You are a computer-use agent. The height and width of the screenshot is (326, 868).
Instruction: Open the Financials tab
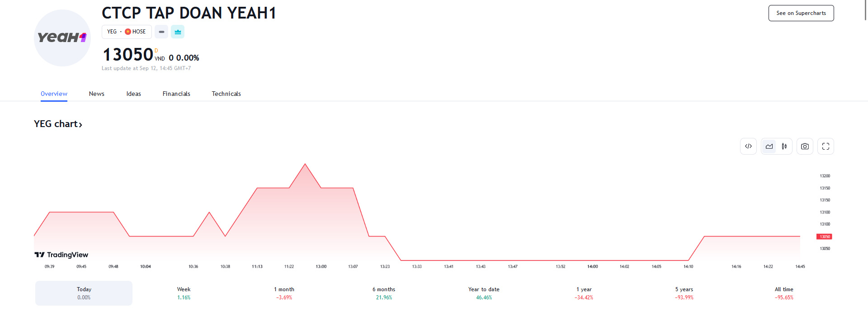coord(176,94)
